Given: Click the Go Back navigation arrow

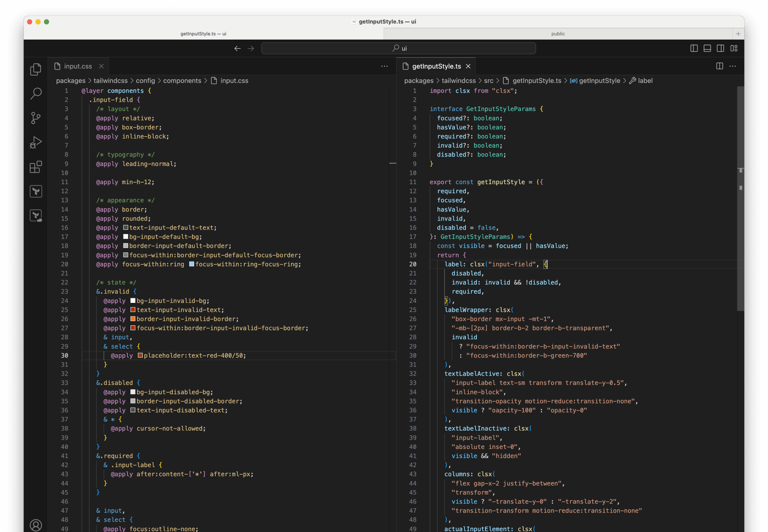Looking at the screenshot, I should [x=238, y=48].
